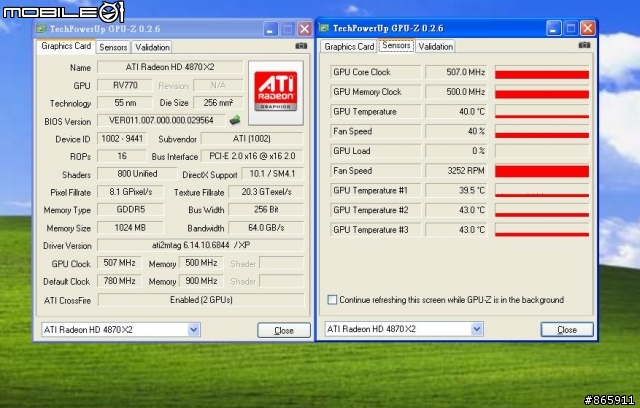
Task: Click the Fan Speed RPM graph bar
Action: click(x=542, y=171)
